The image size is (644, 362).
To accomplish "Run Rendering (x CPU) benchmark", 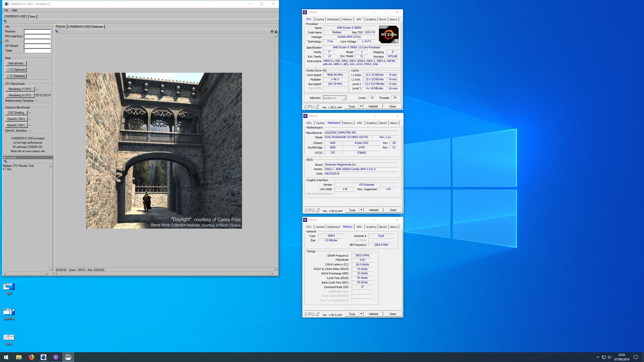I will pos(20,95).
